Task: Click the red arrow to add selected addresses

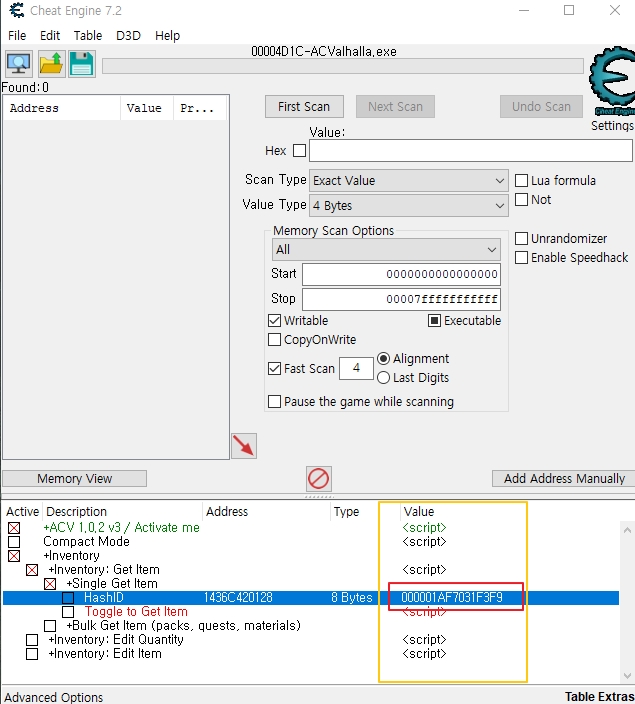Action: point(244,446)
